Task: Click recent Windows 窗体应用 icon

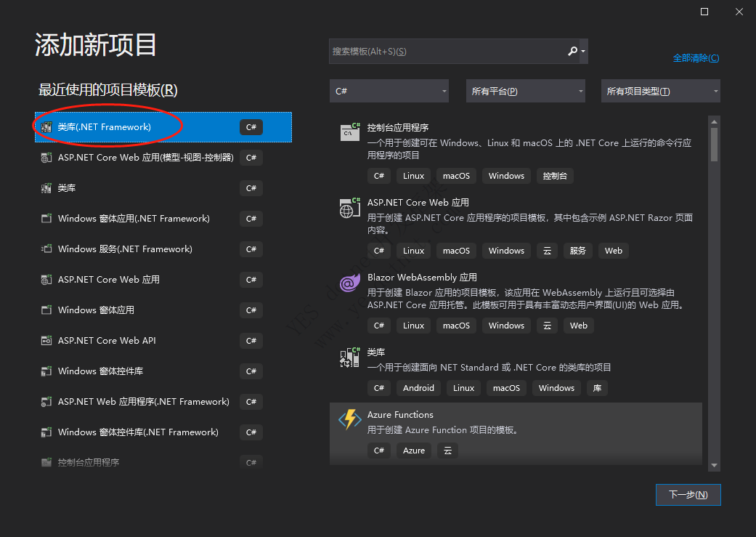Action: (46, 310)
